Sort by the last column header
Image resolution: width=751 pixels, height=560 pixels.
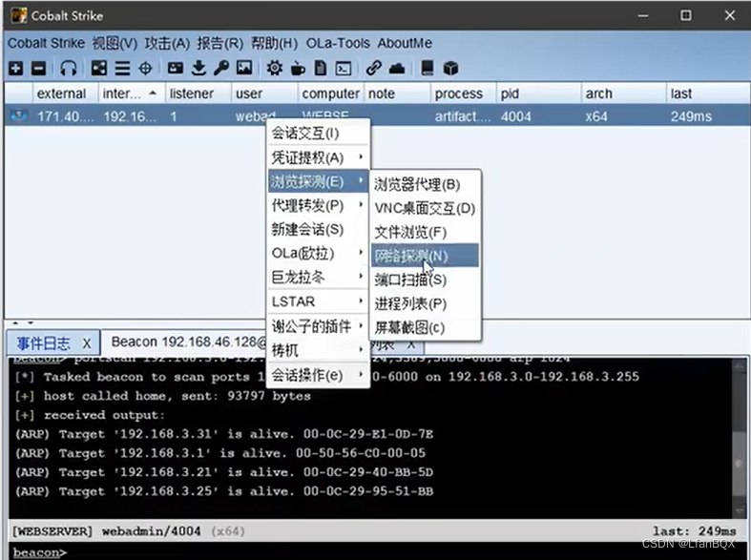[707, 93]
